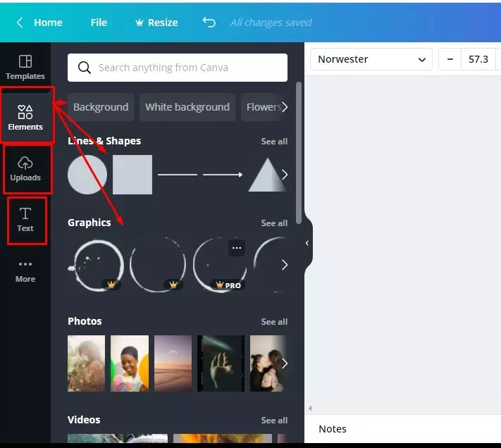Click the Videos heading
This screenshot has height=448, width=501.
click(84, 420)
